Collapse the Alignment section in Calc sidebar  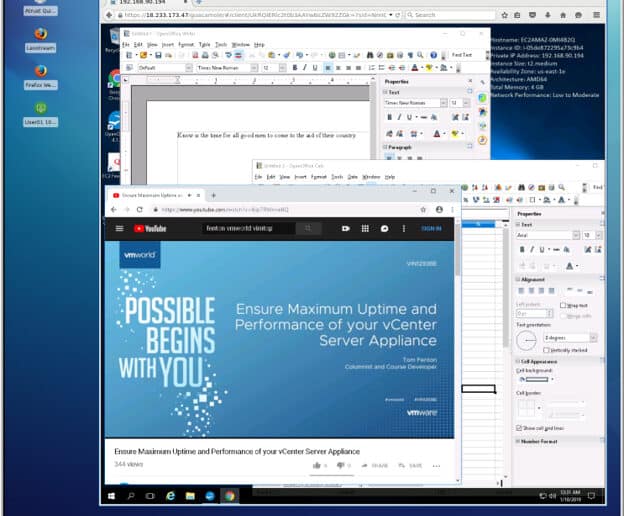point(518,279)
